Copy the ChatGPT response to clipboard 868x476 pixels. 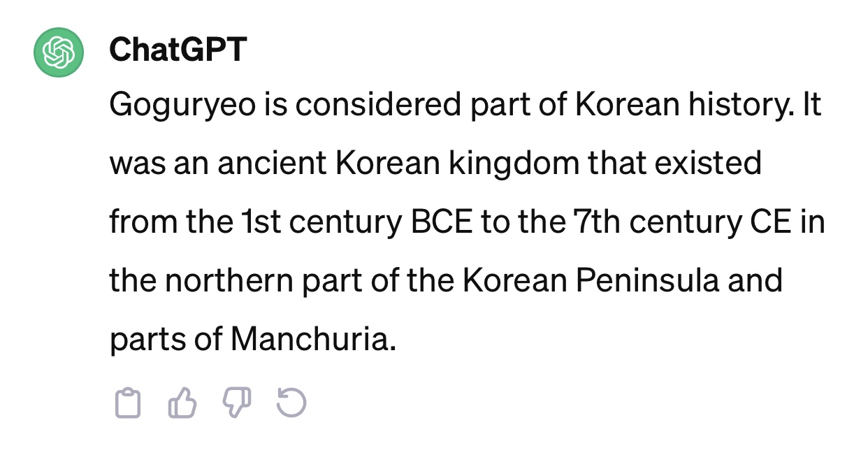coord(127,404)
